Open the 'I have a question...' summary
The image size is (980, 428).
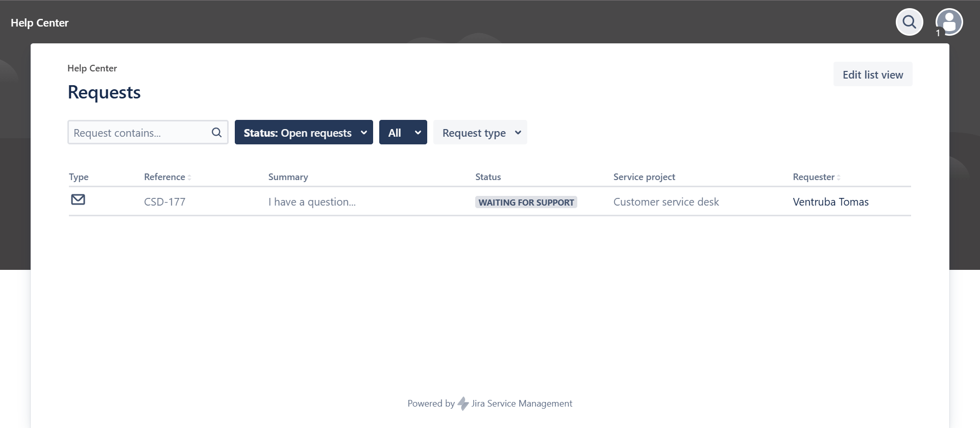312,202
